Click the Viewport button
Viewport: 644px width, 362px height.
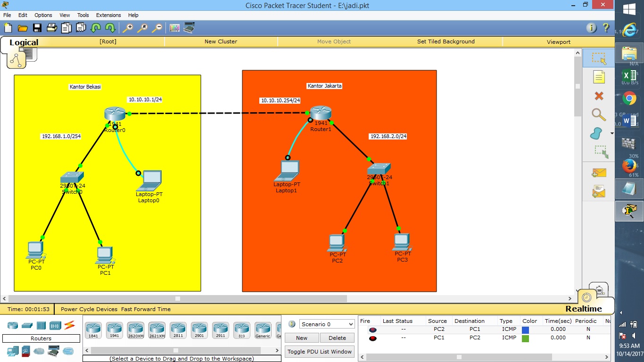[559, 41]
